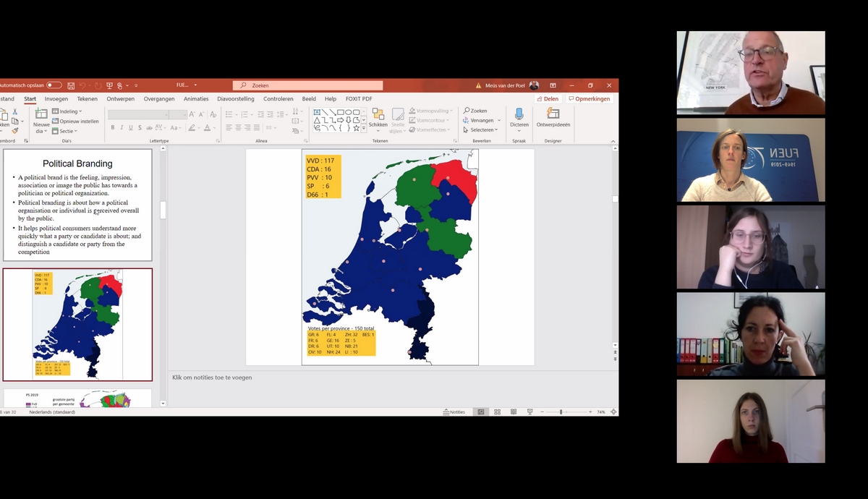Open the Animaties tab
868x499 pixels.
(196, 99)
